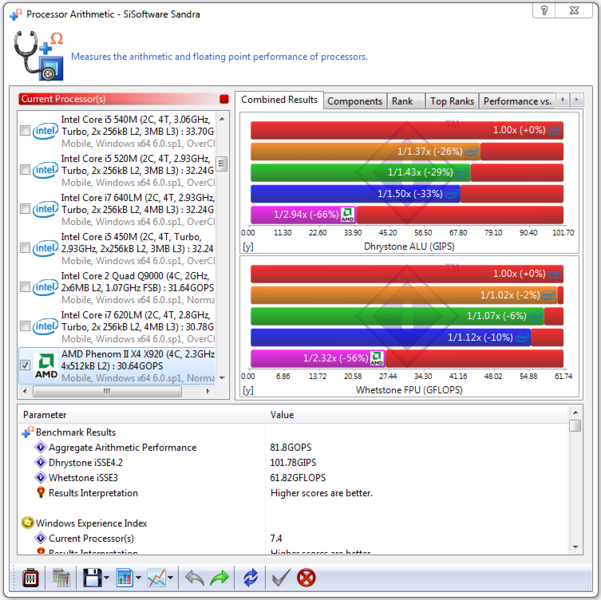Click processor list scroll-up arrow

[222, 119]
